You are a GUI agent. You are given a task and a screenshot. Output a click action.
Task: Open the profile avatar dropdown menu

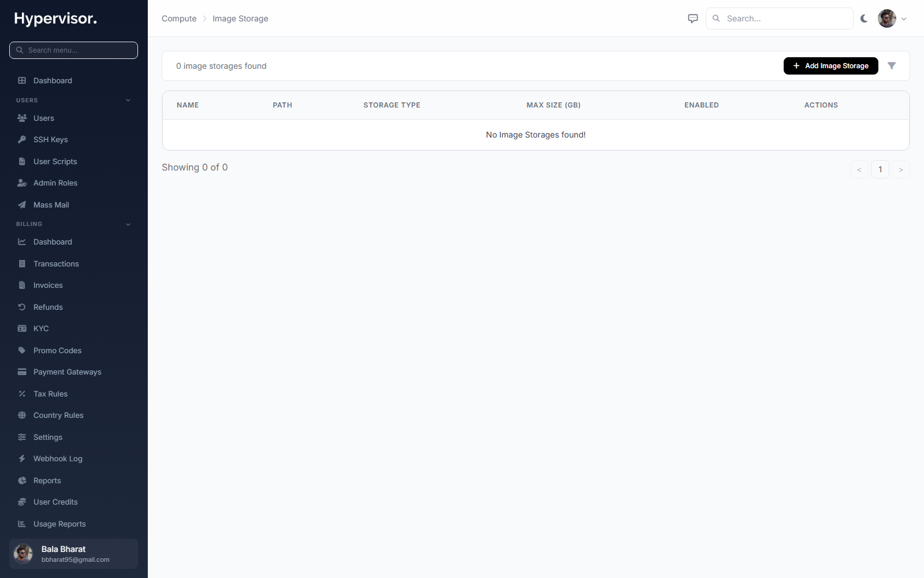point(893,18)
